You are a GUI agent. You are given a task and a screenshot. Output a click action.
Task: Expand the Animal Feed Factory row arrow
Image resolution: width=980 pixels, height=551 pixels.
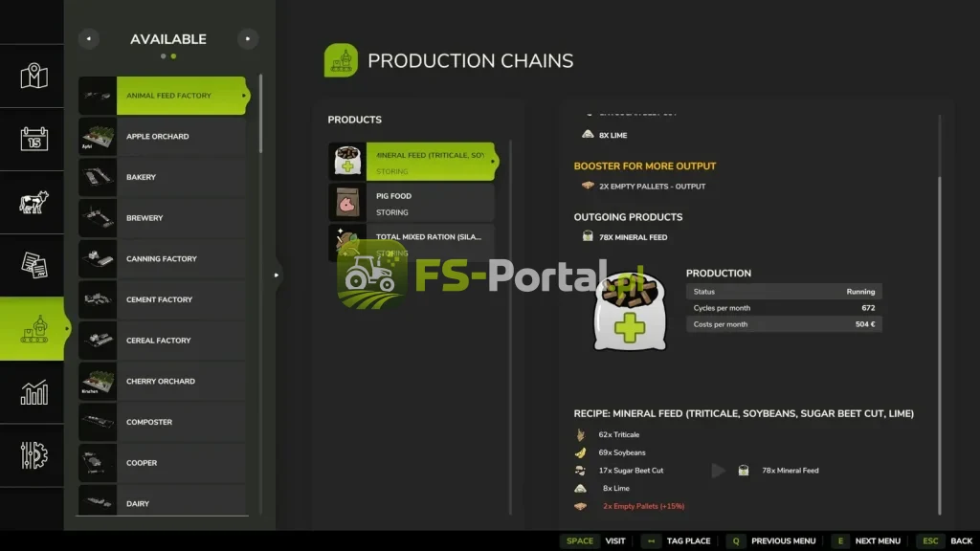point(244,96)
